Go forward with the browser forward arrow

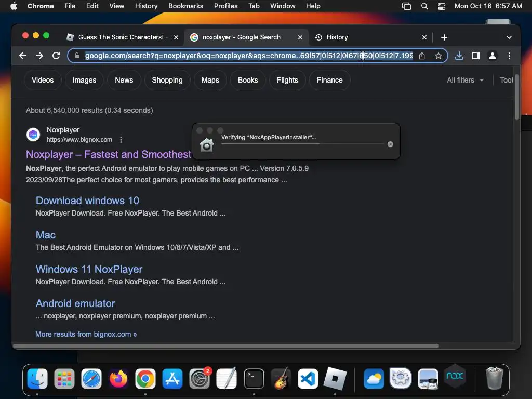point(39,56)
